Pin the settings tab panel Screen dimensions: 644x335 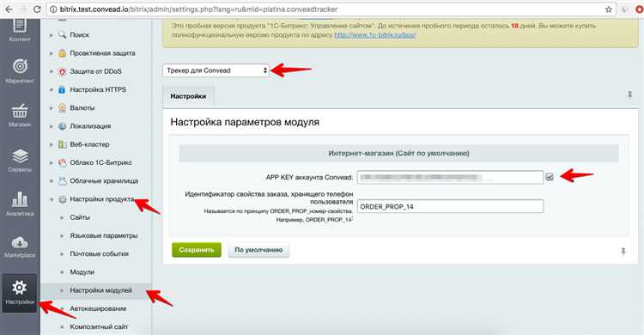(x=629, y=95)
